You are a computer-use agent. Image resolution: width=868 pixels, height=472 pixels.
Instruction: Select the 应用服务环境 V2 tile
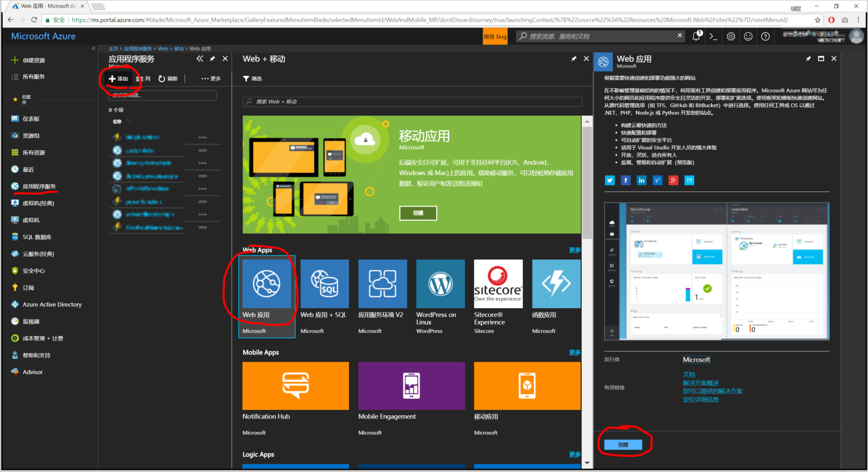(x=383, y=296)
